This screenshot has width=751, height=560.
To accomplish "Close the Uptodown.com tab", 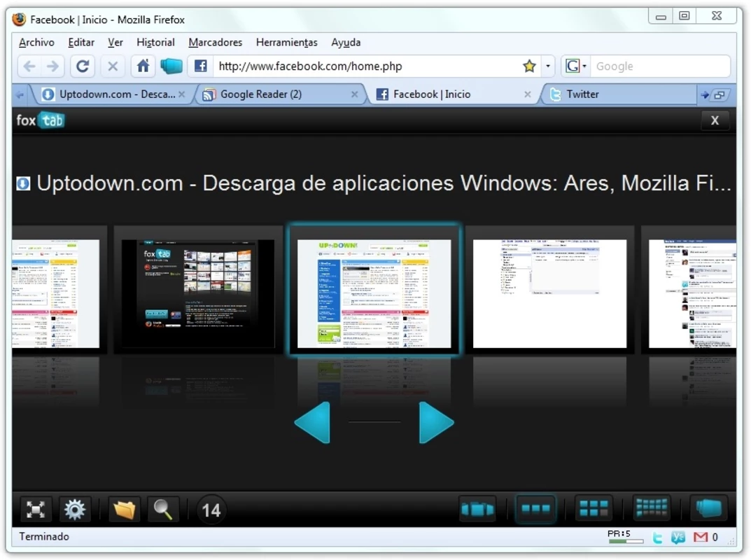I will (x=181, y=94).
